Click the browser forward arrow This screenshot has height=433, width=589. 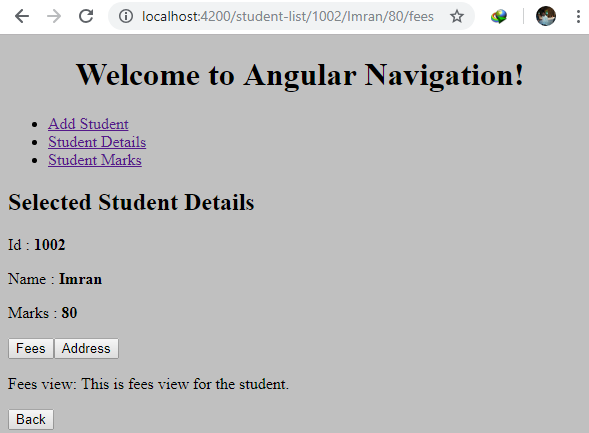(54, 16)
